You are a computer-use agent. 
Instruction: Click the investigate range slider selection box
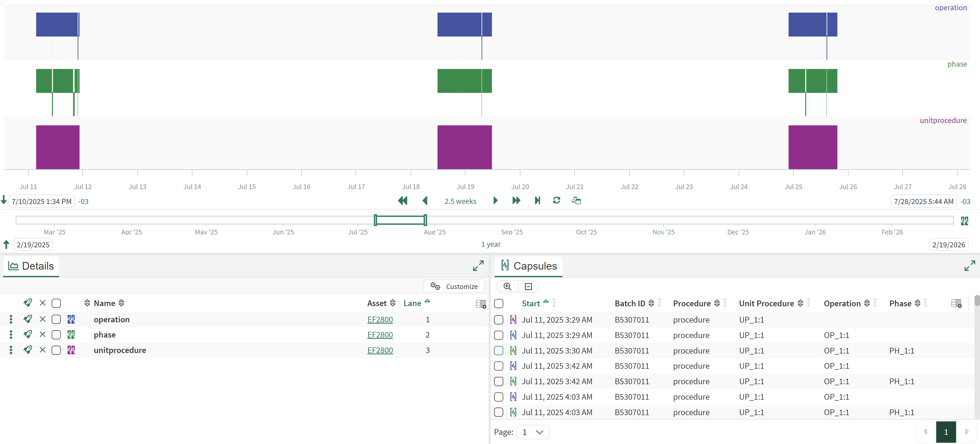pyautogui.click(x=400, y=220)
